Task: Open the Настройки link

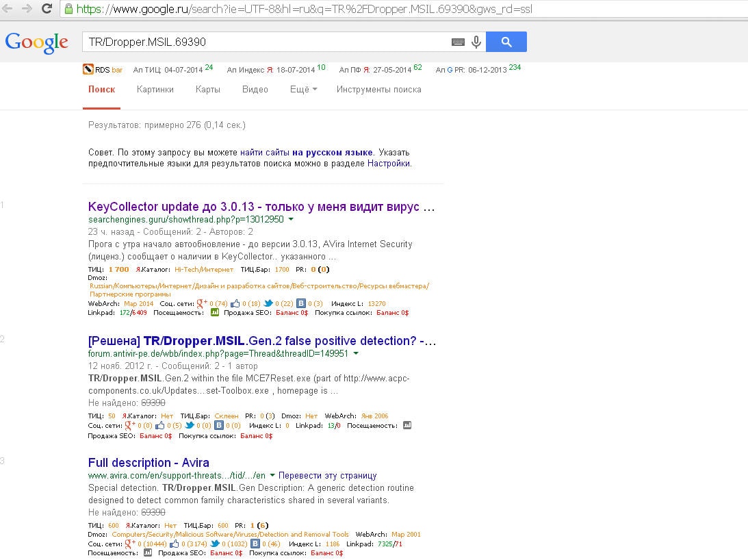Action: coord(388,163)
